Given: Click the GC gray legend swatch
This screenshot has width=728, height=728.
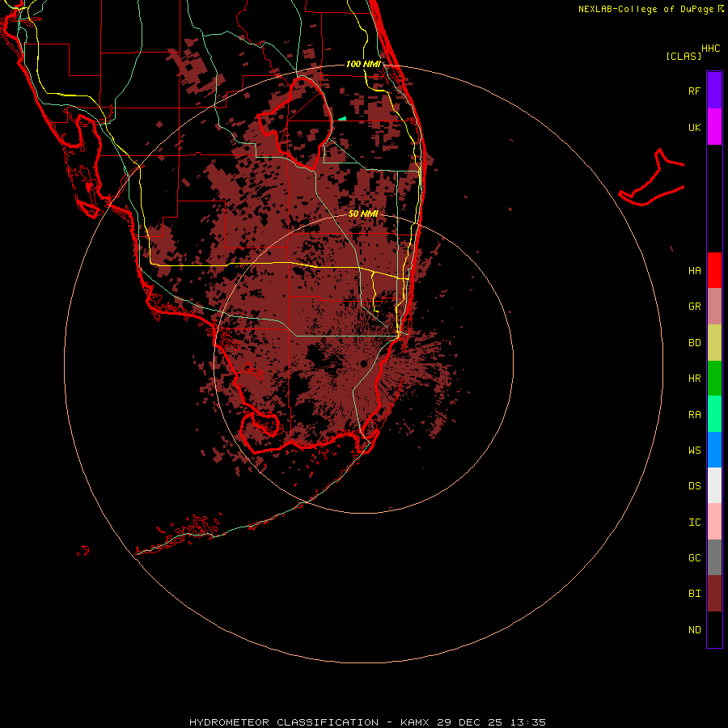Looking at the screenshot, I should [714, 557].
